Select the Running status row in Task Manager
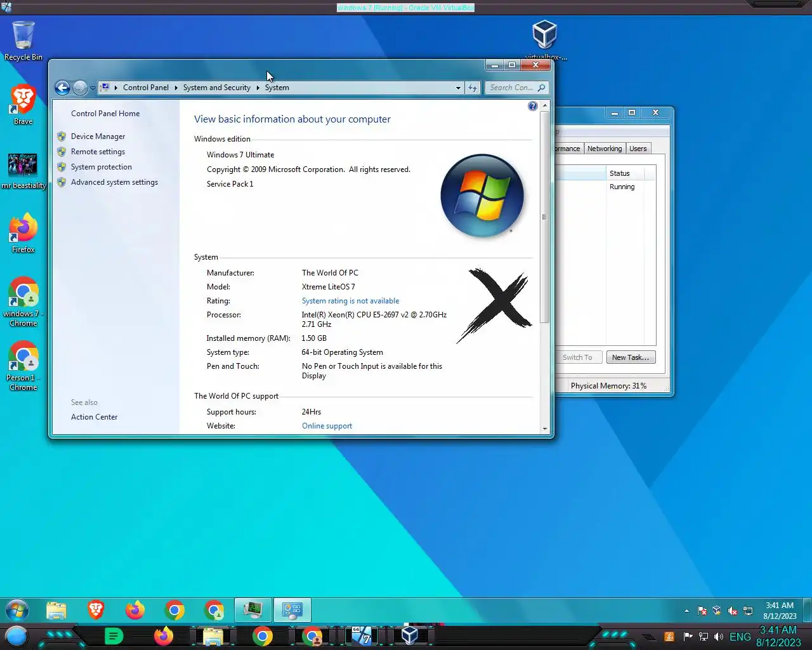812x650 pixels. pos(622,187)
